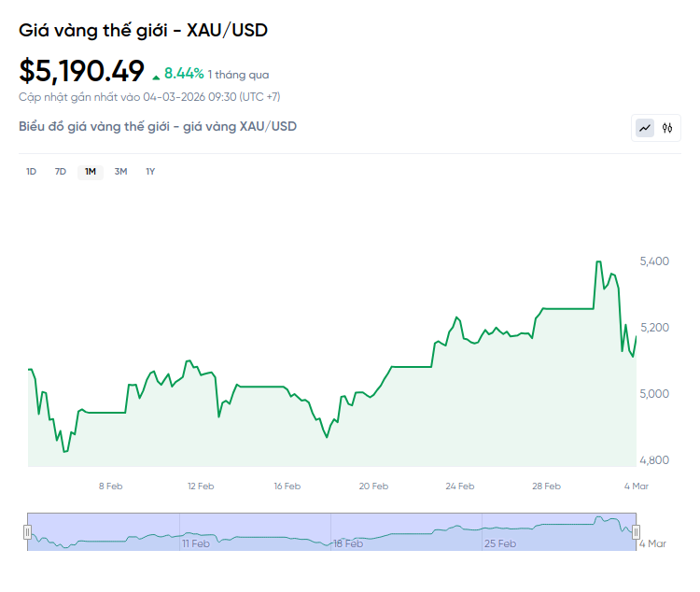Click the 18 Feb area in navigator

[347, 543]
